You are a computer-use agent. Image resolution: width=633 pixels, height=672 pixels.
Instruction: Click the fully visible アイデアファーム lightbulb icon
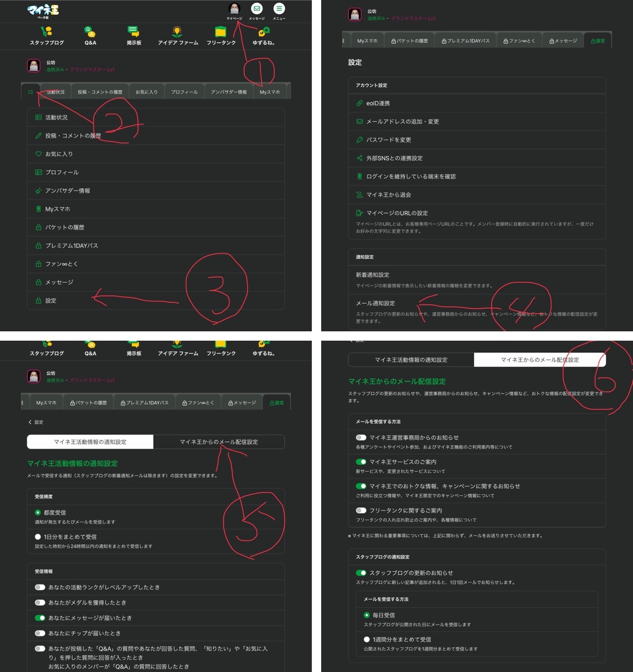click(177, 31)
